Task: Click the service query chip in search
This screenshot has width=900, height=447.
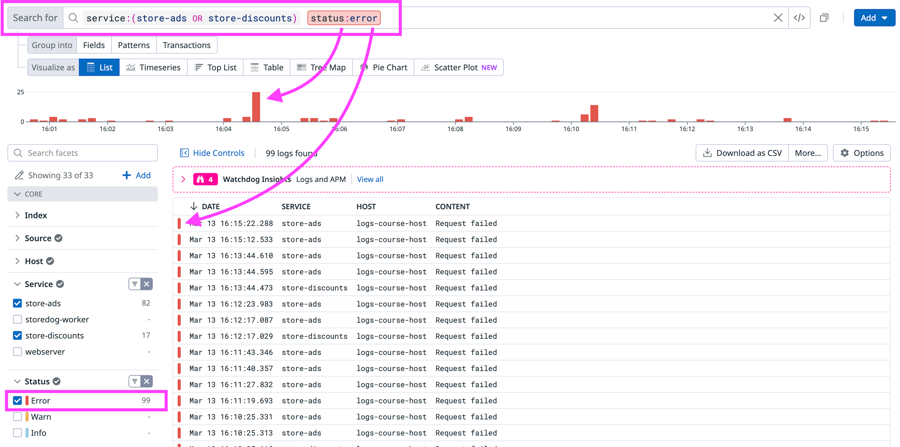Action: click(x=192, y=18)
